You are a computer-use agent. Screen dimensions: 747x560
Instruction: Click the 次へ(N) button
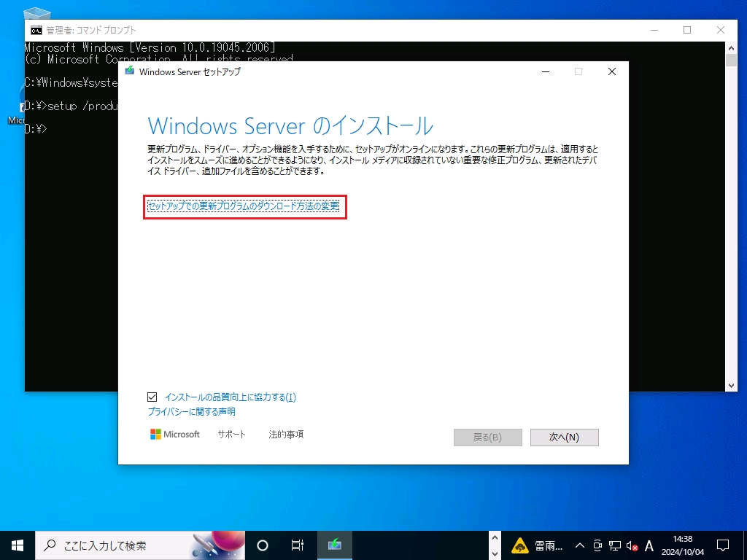[564, 437]
